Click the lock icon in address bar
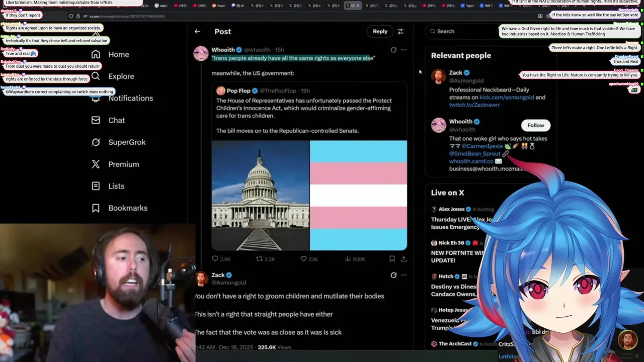 click(x=77, y=16)
